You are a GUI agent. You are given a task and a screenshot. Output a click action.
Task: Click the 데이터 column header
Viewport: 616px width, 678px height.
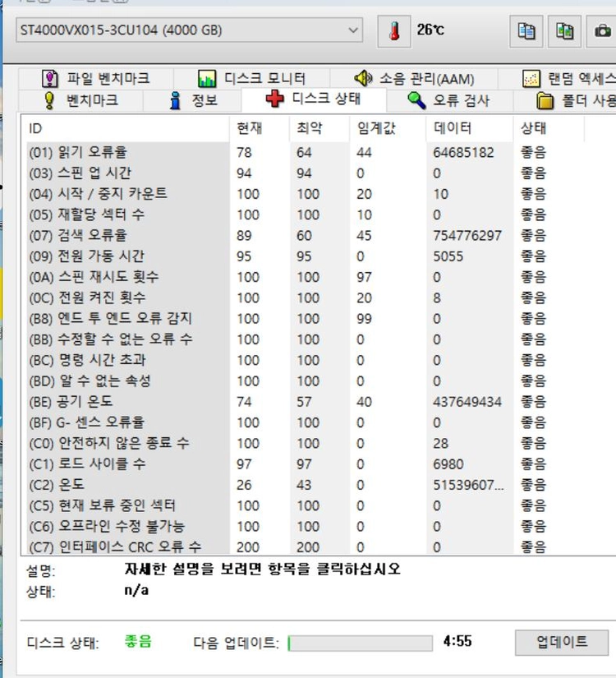pyautogui.click(x=470, y=128)
